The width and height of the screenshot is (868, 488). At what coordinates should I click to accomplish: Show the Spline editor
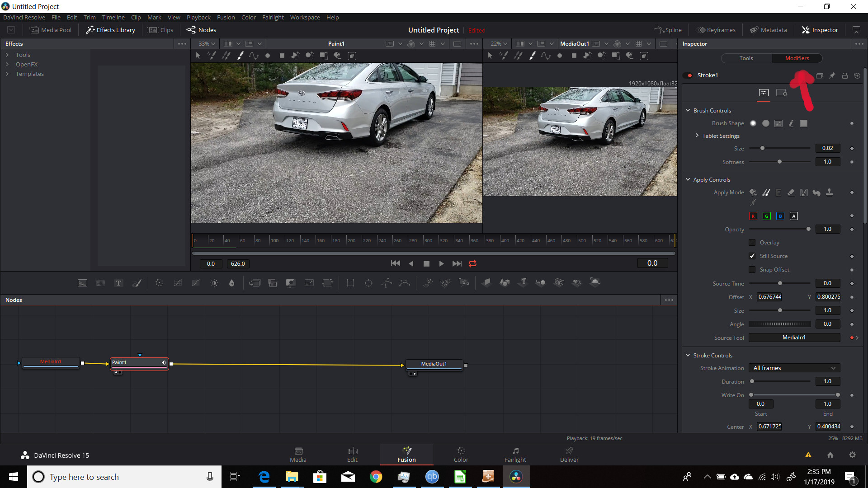pos(668,30)
